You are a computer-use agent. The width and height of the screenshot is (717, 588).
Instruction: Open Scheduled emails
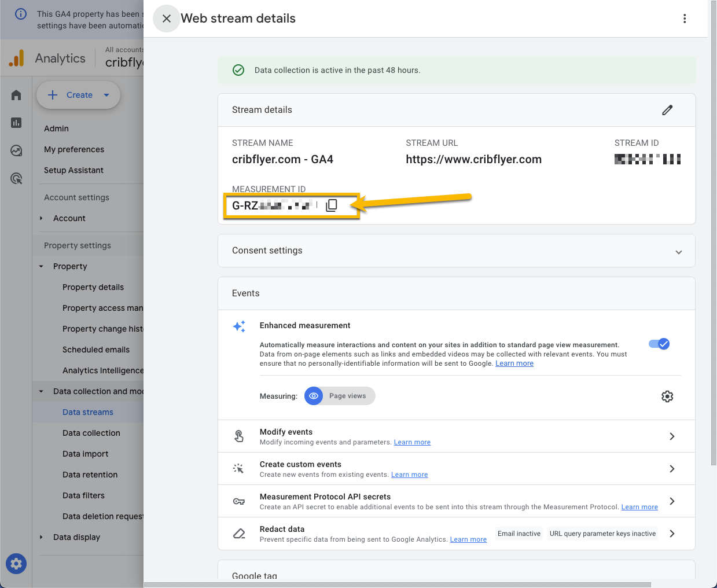click(x=96, y=350)
